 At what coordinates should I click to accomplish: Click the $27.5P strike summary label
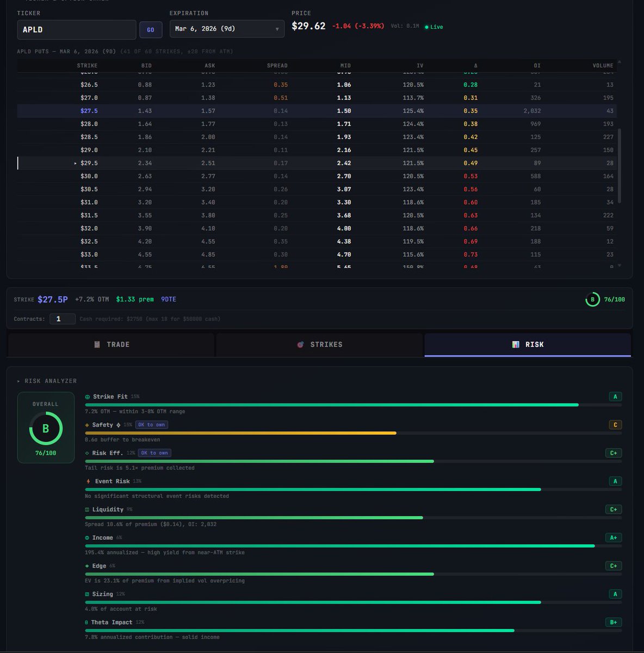[x=53, y=299]
